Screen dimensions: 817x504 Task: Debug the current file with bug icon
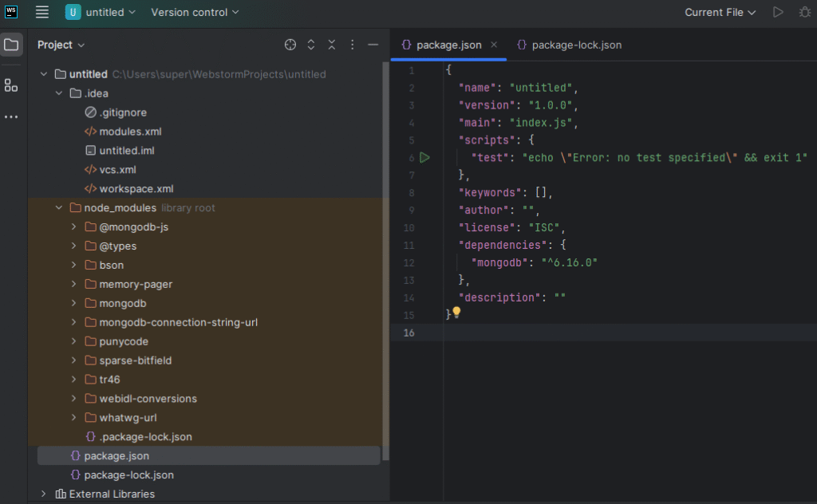pyautogui.click(x=805, y=12)
